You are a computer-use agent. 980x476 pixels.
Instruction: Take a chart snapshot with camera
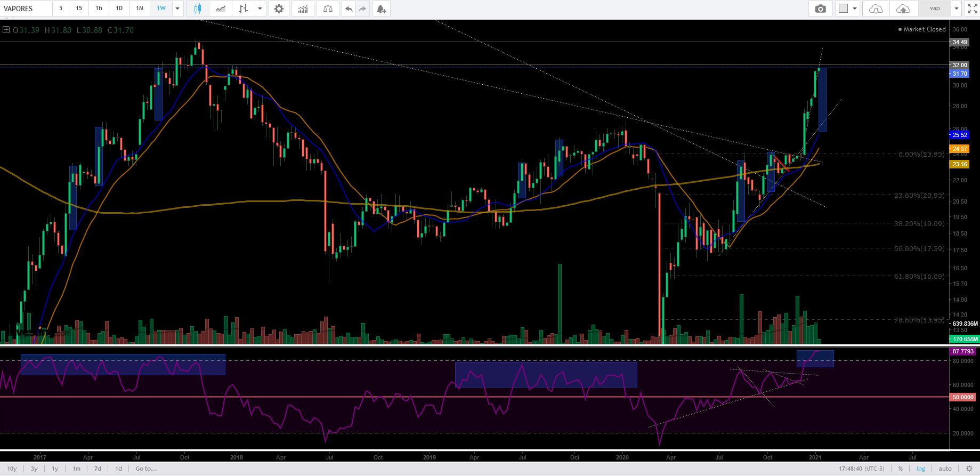pyautogui.click(x=821, y=9)
